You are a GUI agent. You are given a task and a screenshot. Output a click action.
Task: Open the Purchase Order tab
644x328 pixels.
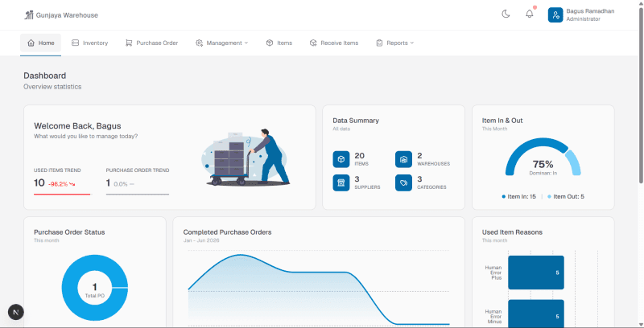click(x=151, y=43)
